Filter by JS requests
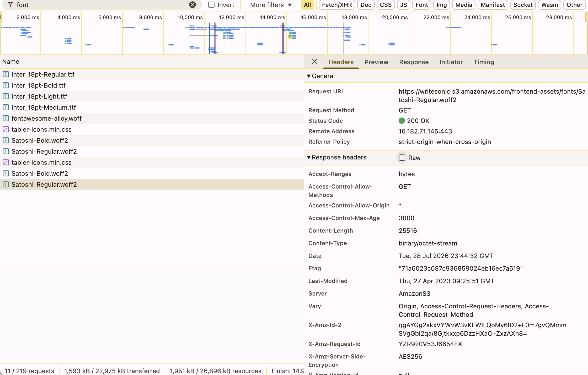Viewport: 588px width, 375px height. tap(404, 5)
